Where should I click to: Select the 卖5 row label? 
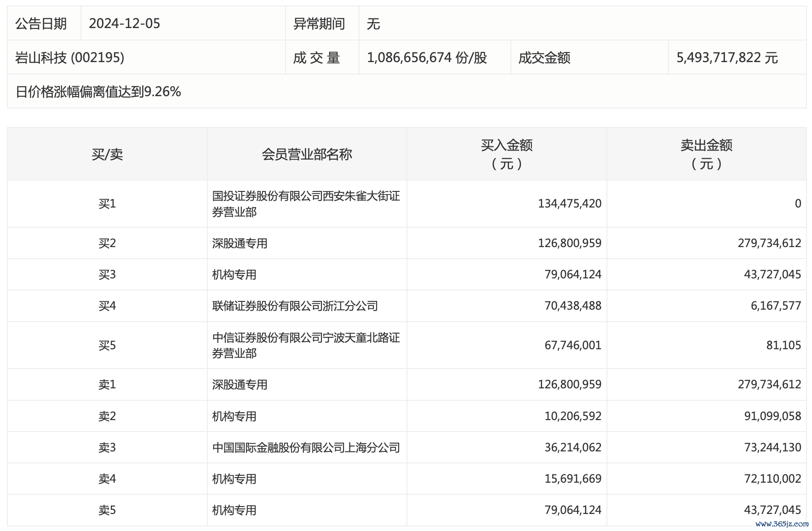(x=107, y=510)
